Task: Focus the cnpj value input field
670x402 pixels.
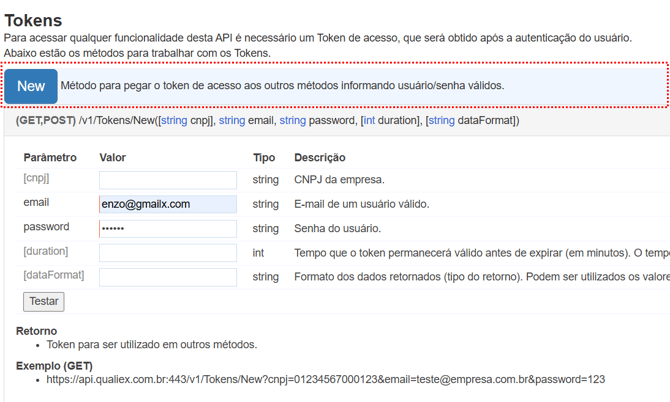Action: 167,180
